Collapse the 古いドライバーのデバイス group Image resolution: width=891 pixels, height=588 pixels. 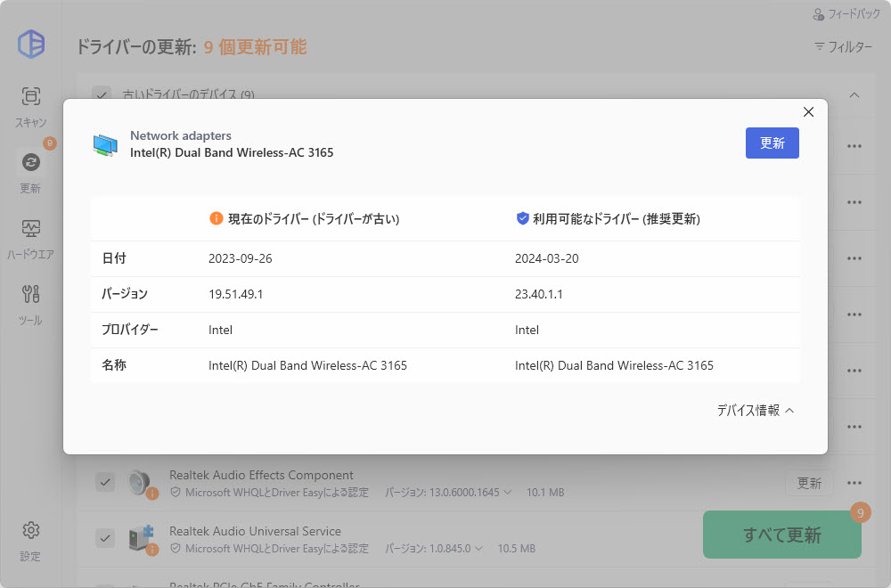pos(854,94)
